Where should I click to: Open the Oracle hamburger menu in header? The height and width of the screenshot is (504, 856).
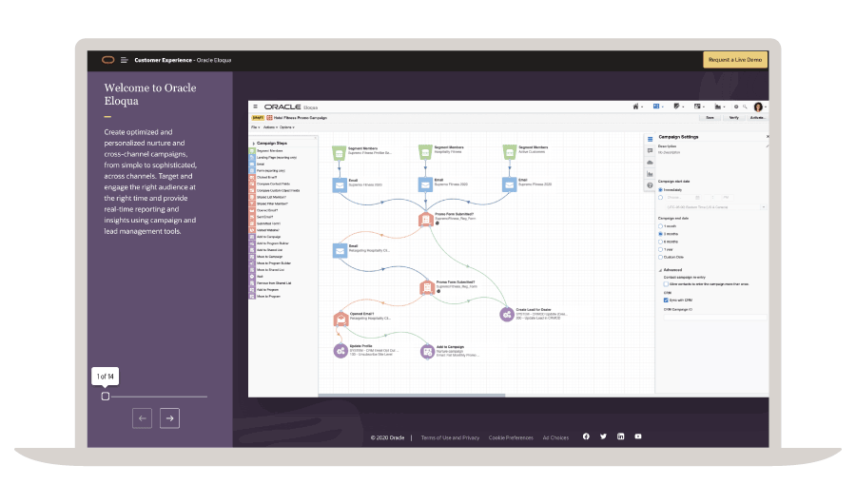pos(125,60)
